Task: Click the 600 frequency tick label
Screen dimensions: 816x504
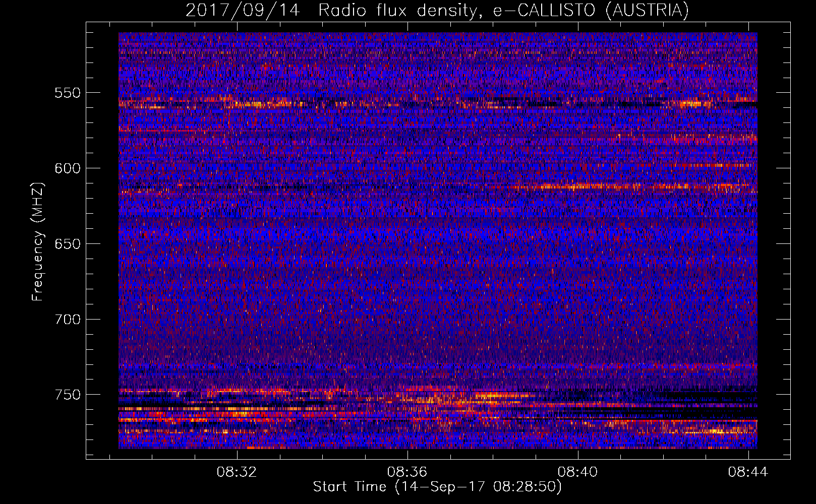Action: tap(67, 168)
